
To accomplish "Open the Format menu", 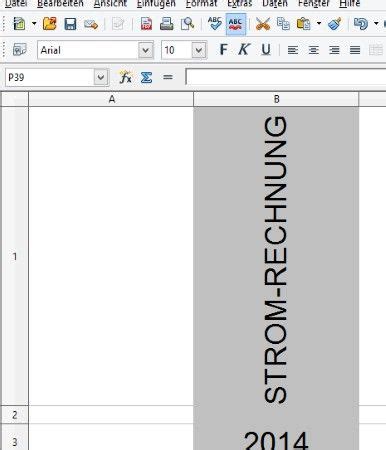I will tap(201, 4).
